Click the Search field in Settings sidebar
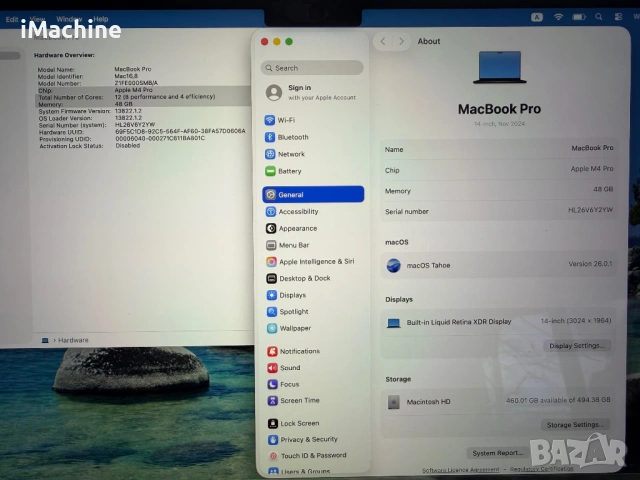This screenshot has height=480, width=640. point(312,68)
